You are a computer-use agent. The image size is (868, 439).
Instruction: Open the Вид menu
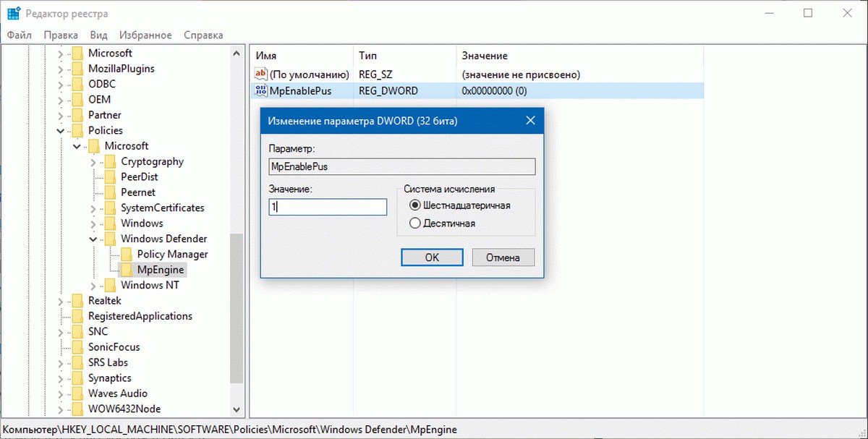[x=99, y=35]
